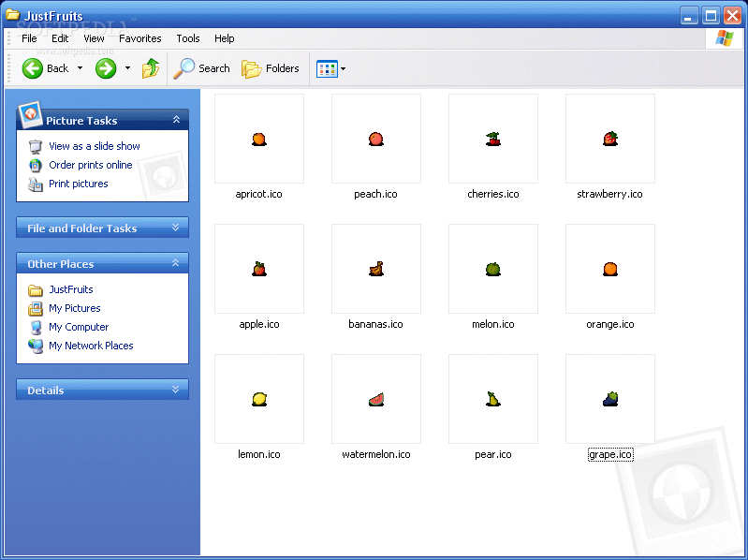Click the watermelon.ico file name
748x560 pixels.
[376, 454]
